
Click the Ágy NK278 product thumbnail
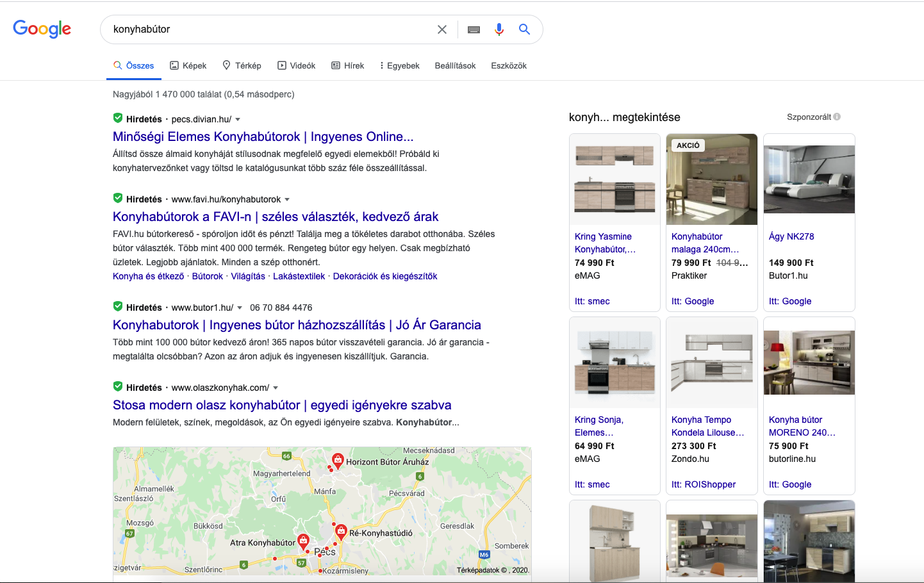coord(809,179)
